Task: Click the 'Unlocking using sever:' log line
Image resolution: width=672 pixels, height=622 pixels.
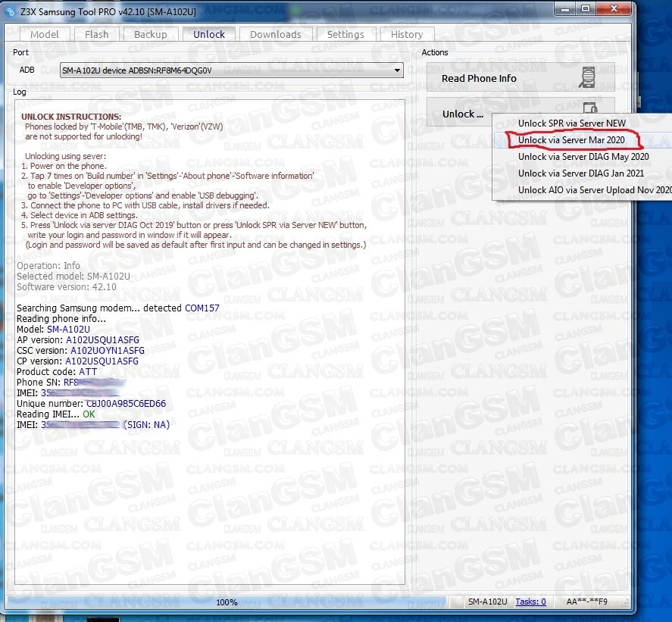Action: (65, 156)
